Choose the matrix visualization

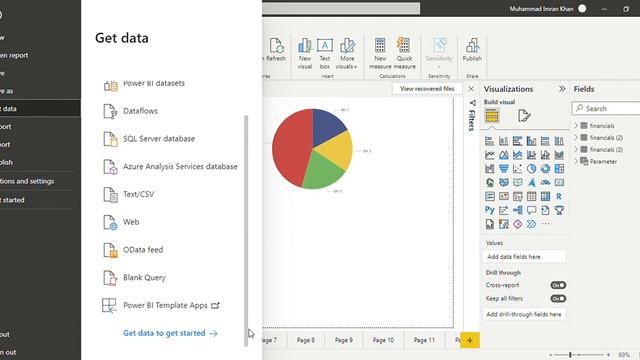(545, 196)
